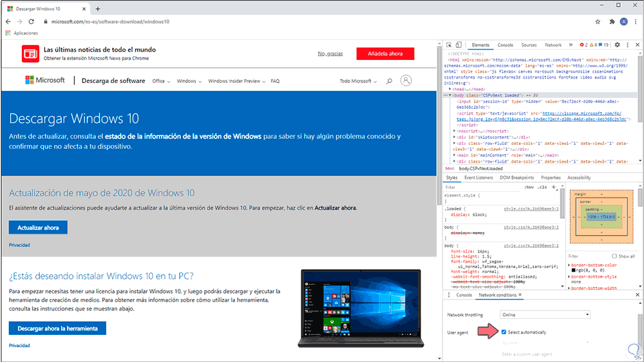Expand the Windows menu dropdown

click(189, 81)
